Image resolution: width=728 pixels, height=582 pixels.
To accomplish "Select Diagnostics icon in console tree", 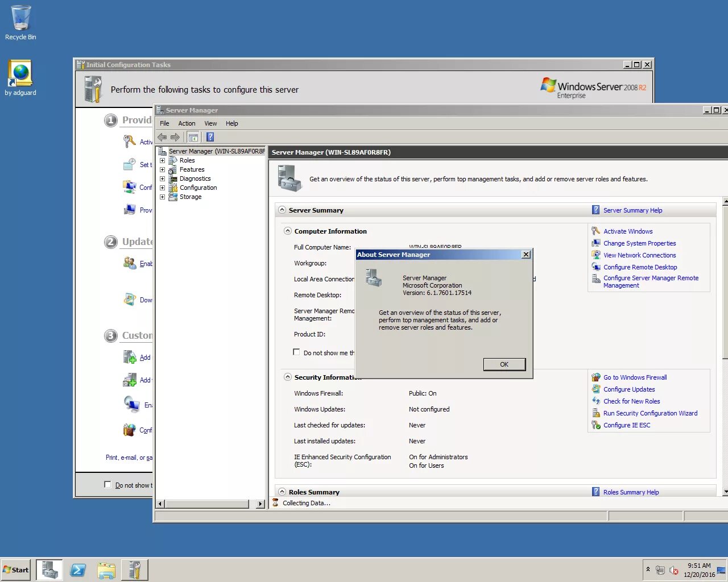I will (172, 178).
